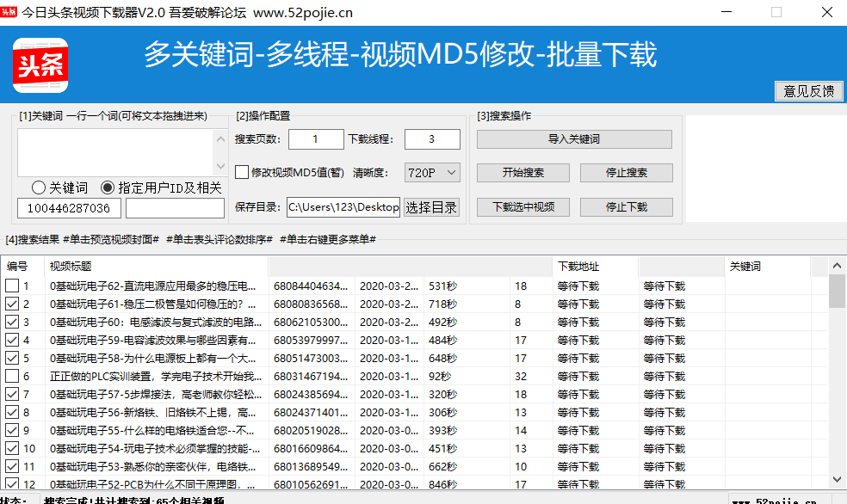Click duration cell 718秒

443,304
